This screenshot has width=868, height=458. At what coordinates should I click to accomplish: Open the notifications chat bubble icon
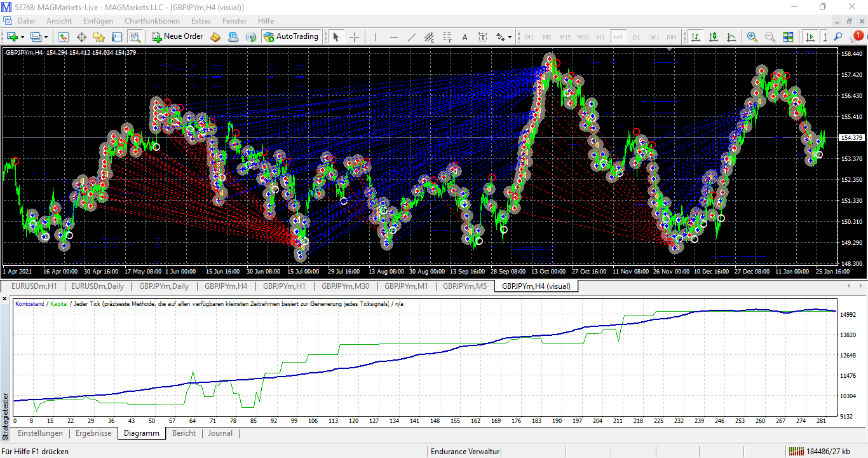click(855, 37)
